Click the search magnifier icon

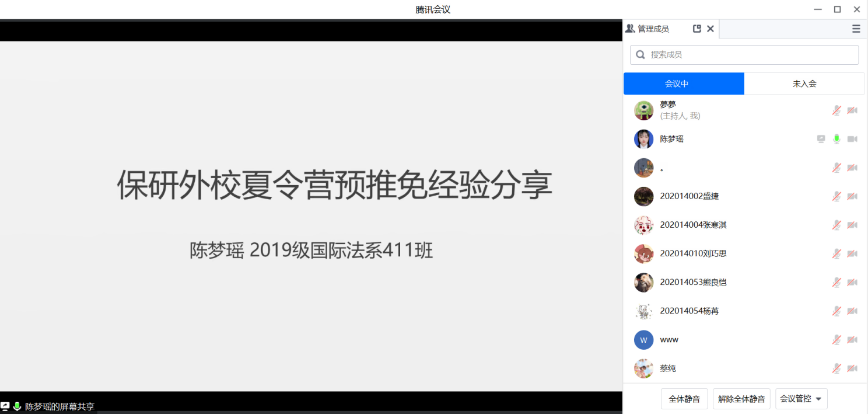pos(640,55)
